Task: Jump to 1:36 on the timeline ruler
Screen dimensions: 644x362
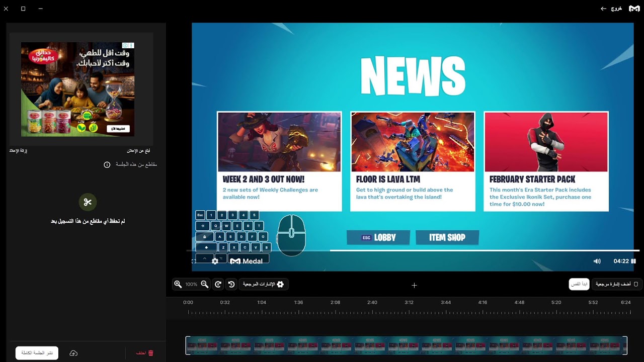Action: pos(298,302)
